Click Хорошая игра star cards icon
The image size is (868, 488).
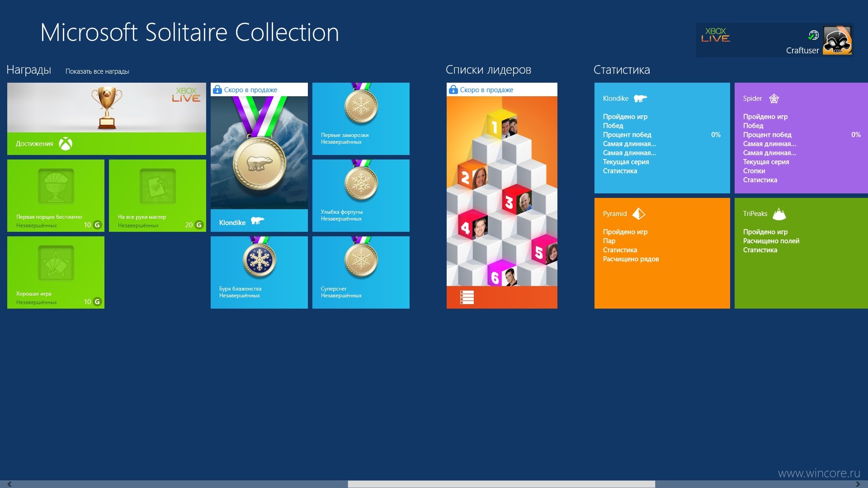tap(56, 263)
